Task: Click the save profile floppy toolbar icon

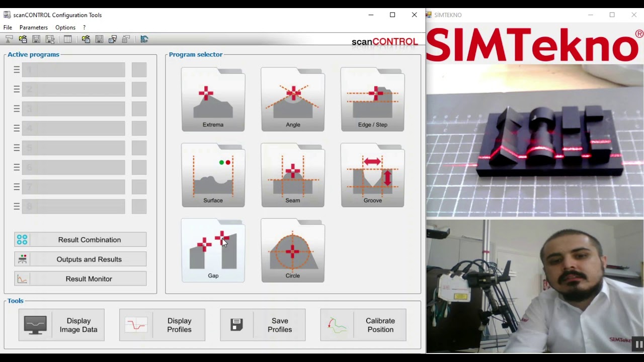Action: click(x=36, y=39)
